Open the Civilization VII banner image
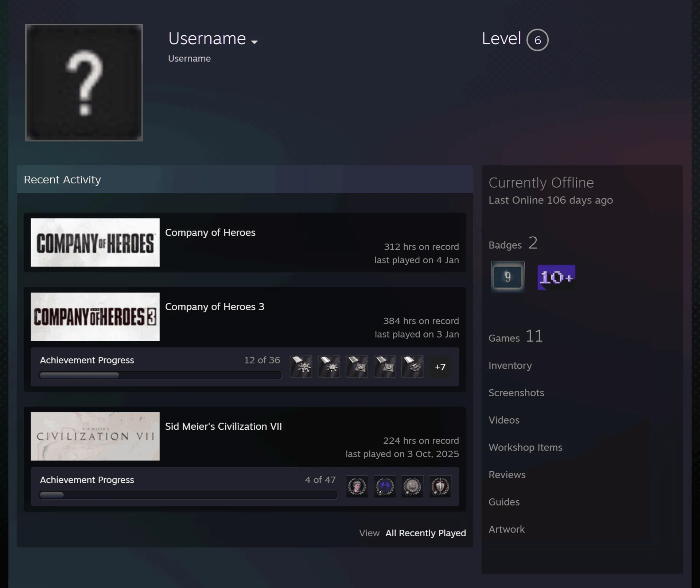The image size is (700, 588). [95, 436]
